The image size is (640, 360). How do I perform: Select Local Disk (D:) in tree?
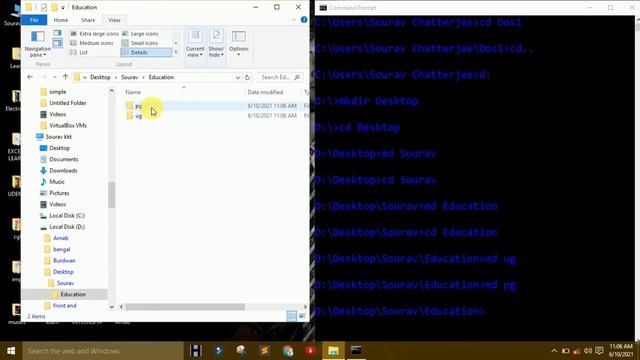click(x=67, y=227)
